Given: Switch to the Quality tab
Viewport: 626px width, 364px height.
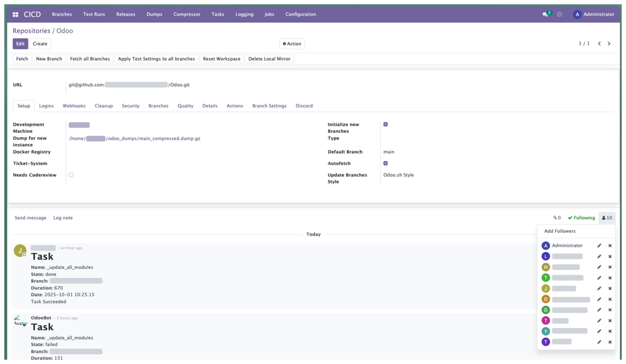Looking at the screenshot, I should pos(185,106).
